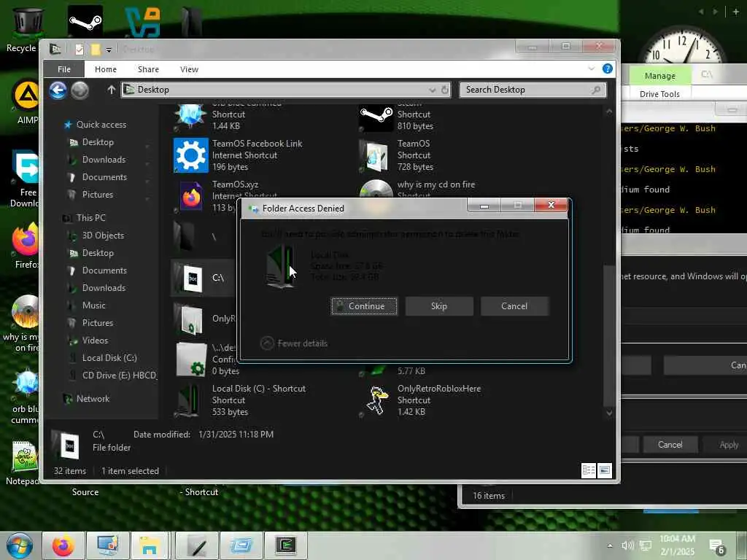Select Local Disk (C:) in navigation pane
Screen dimensions: 747x560
[x=109, y=358]
